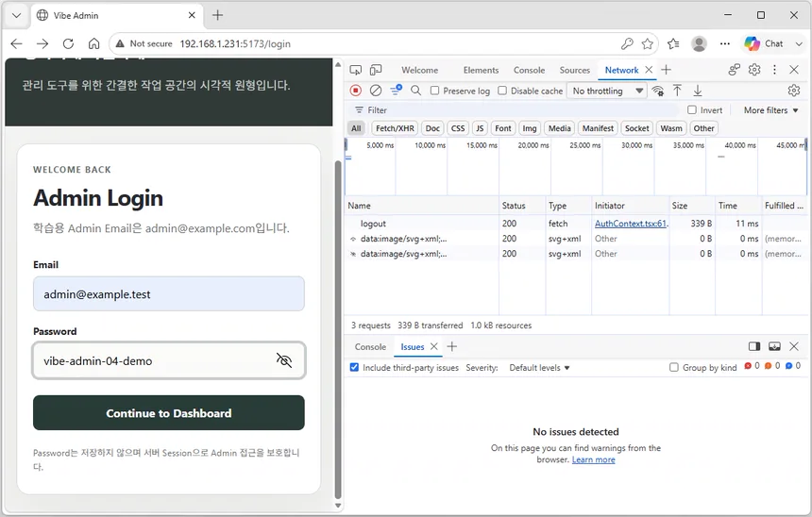Open the Learn more link
Viewport: 812px width, 517px height.
click(x=594, y=459)
